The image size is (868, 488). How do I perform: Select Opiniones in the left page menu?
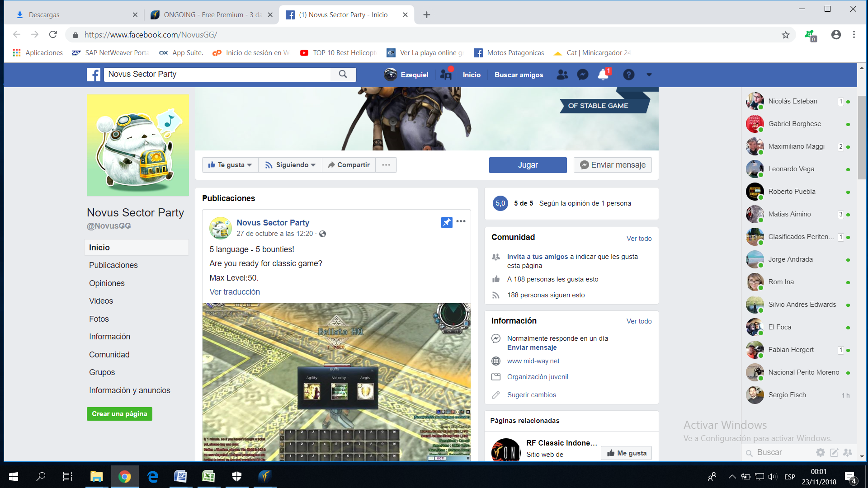click(107, 283)
